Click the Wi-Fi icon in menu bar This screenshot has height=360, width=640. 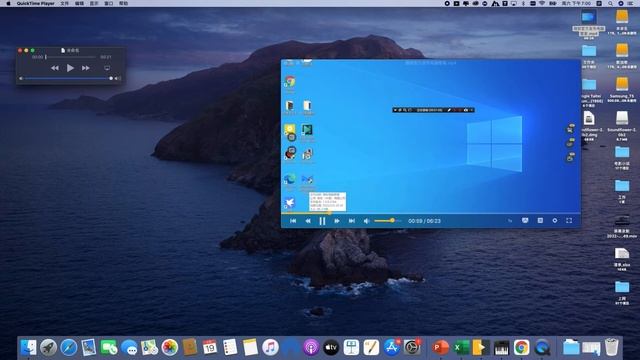click(x=542, y=3)
